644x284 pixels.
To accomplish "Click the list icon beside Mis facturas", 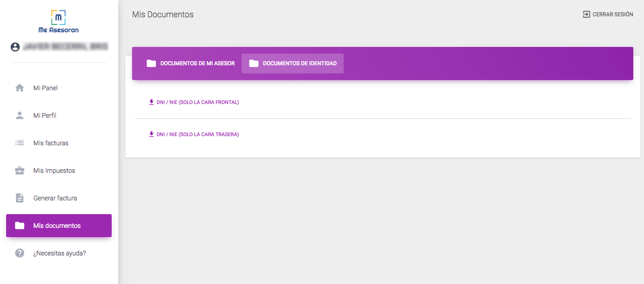I will click(x=20, y=143).
